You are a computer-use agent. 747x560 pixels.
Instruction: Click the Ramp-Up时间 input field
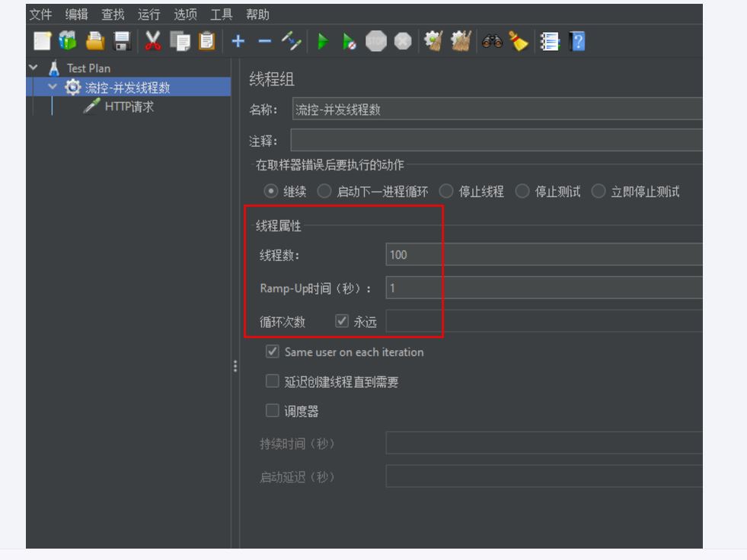544,288
